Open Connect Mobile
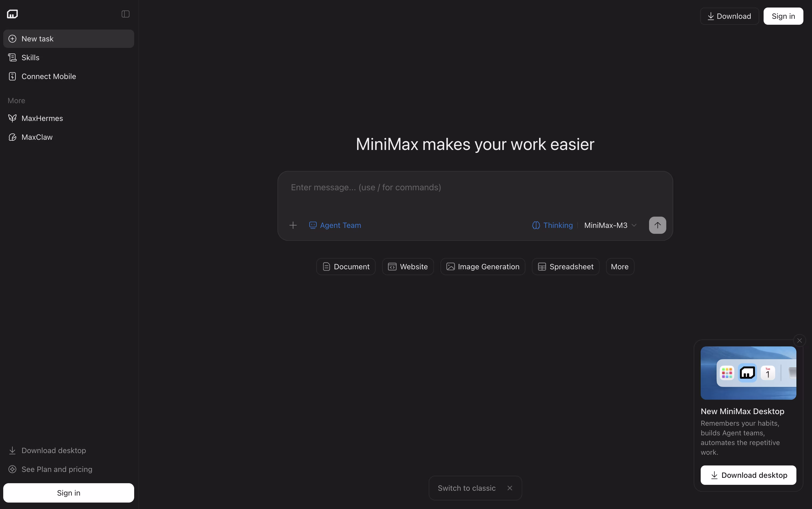Screen dimensions: 812x509 click(x=69, y=76)
